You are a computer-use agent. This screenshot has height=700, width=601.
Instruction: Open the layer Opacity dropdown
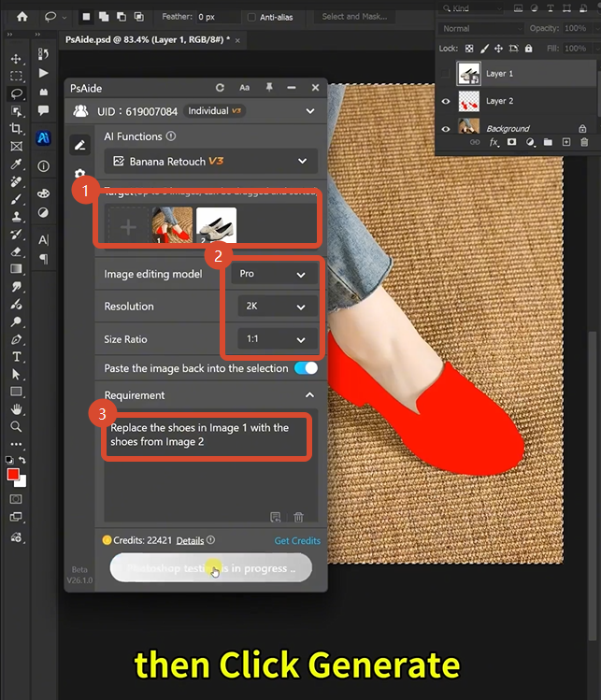(x=597, y=29)
